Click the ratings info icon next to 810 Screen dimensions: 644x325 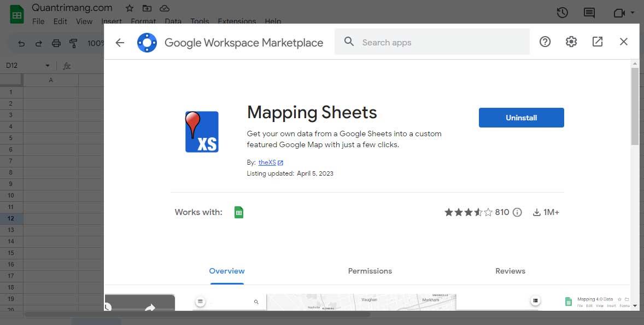pyautogui.click(x=518, y=212)
